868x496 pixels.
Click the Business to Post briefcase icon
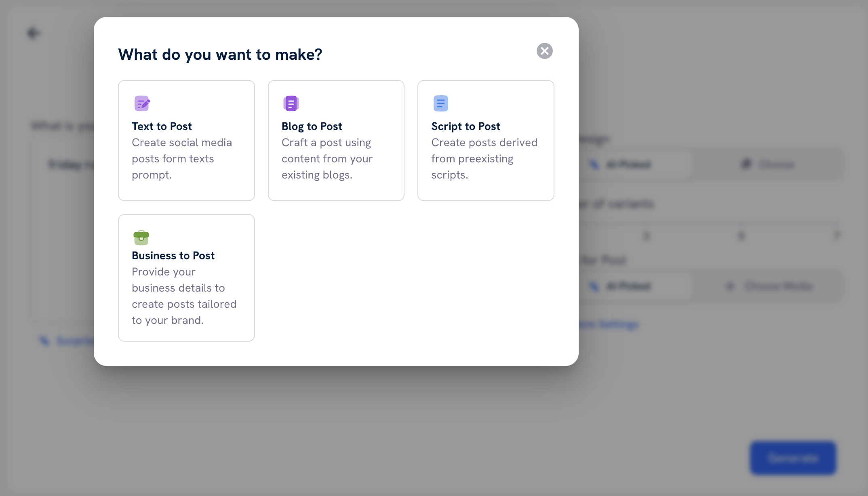pos(141,237)
